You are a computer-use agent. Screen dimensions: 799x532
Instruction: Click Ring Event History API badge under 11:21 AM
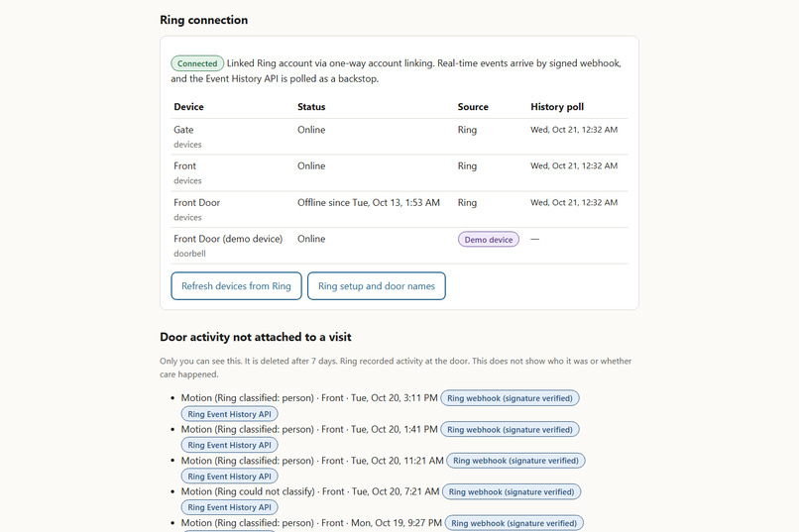point(229,477)
